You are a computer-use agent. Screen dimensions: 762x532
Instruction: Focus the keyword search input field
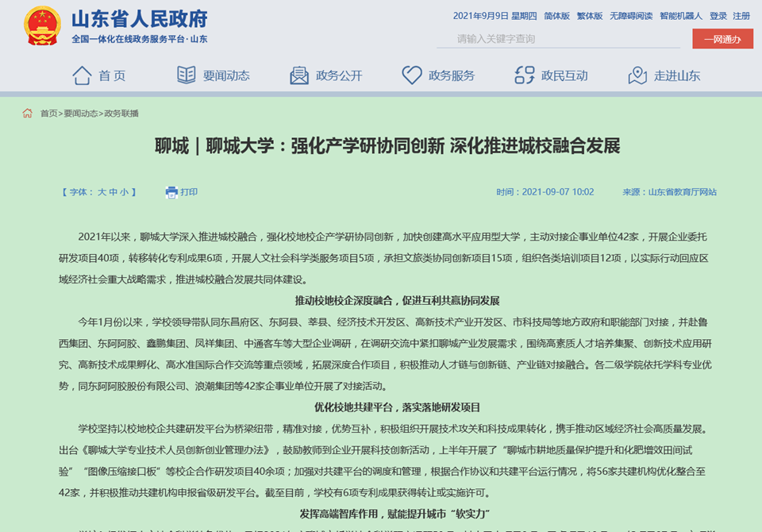560,39
